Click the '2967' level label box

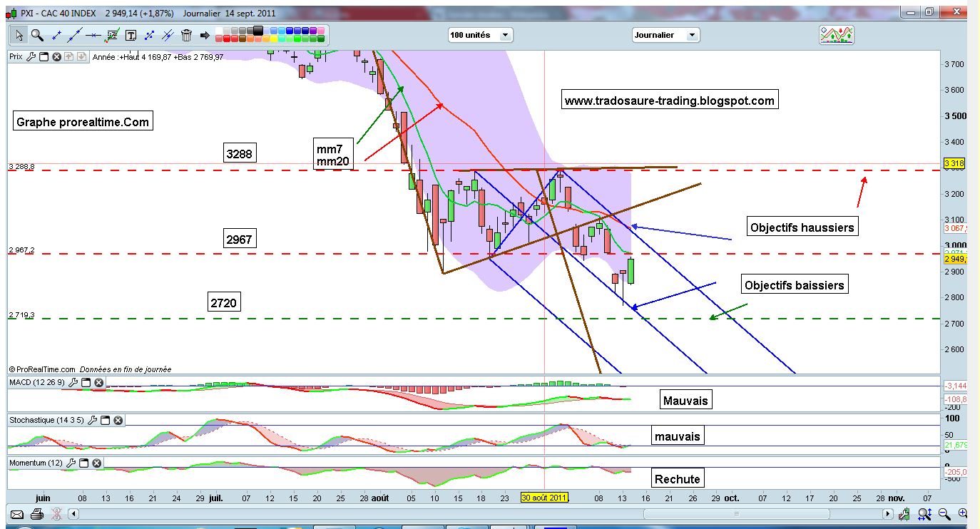coord(239,240)
